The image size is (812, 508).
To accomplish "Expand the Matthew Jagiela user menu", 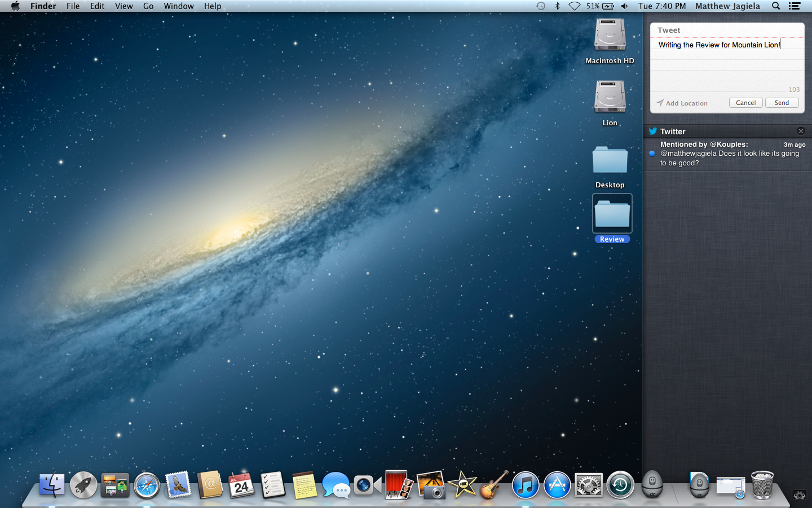I will [x=727, y=6].
